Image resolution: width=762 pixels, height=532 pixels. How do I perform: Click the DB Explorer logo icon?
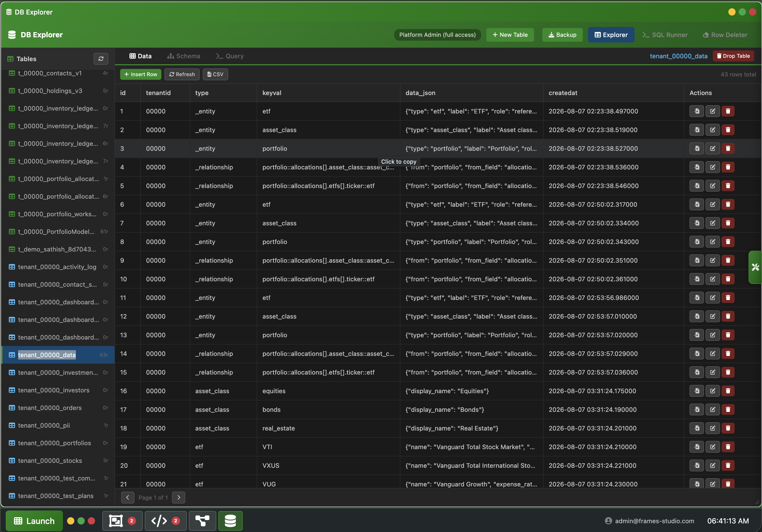coord(12,35)
